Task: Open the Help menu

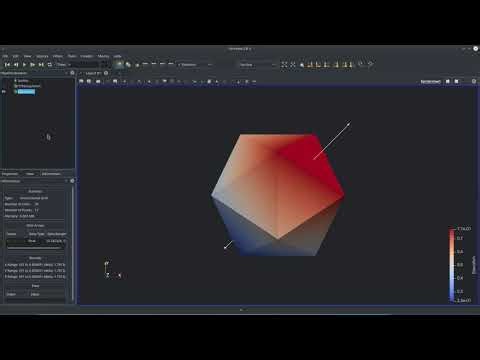Action: (117, 56)
